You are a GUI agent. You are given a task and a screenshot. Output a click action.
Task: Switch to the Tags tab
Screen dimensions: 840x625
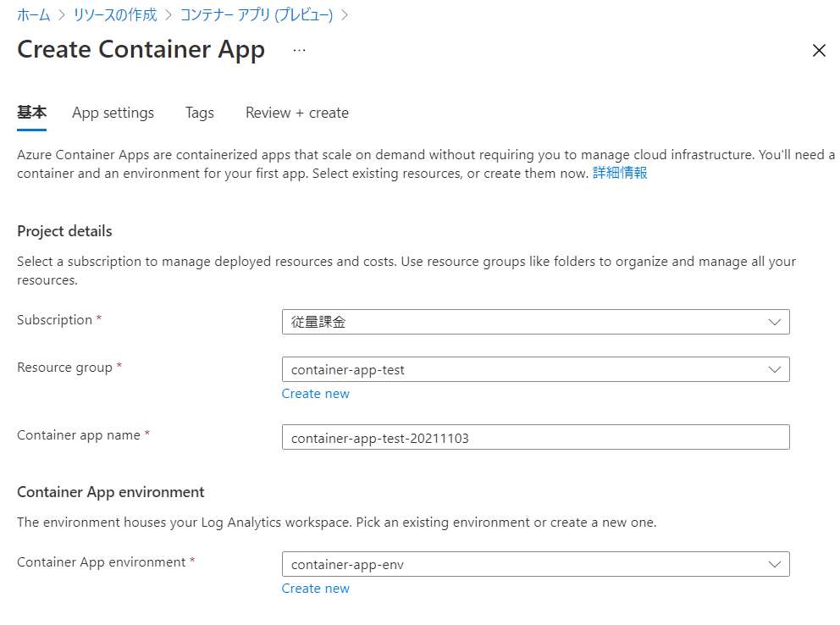199,113
